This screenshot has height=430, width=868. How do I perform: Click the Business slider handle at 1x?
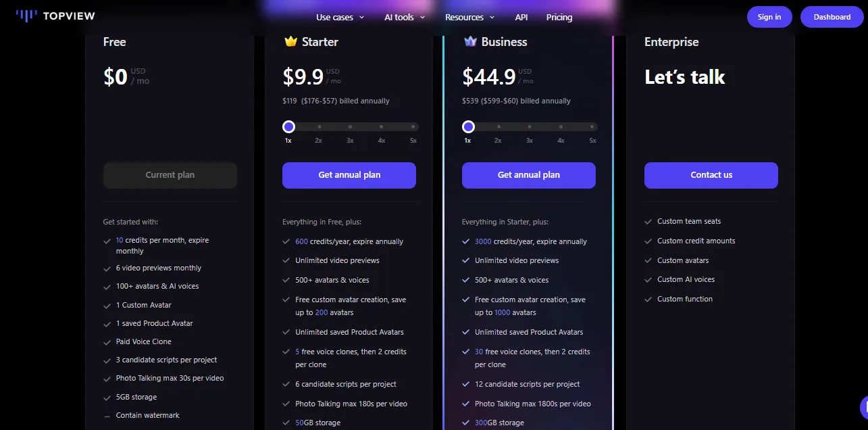[x=467, y=126]
